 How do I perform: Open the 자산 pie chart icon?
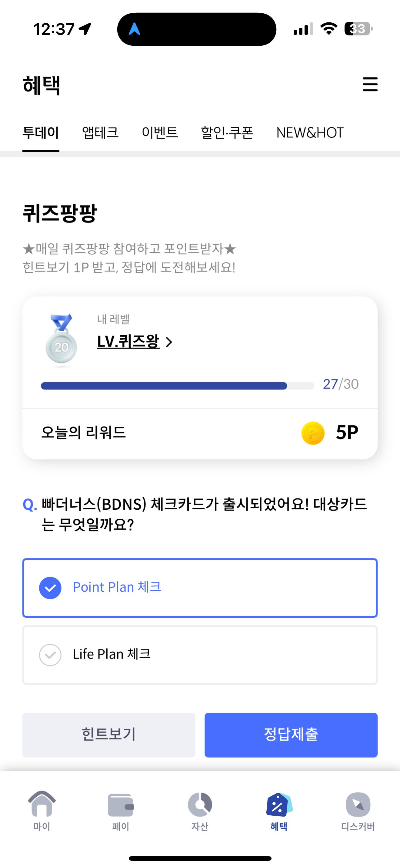pos(200,804)
